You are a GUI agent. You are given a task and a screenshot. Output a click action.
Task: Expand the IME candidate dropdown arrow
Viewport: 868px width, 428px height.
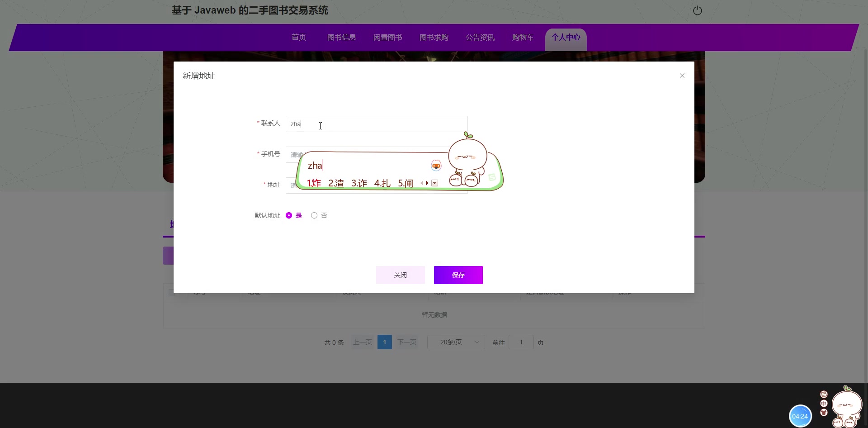tap(434, 183)
